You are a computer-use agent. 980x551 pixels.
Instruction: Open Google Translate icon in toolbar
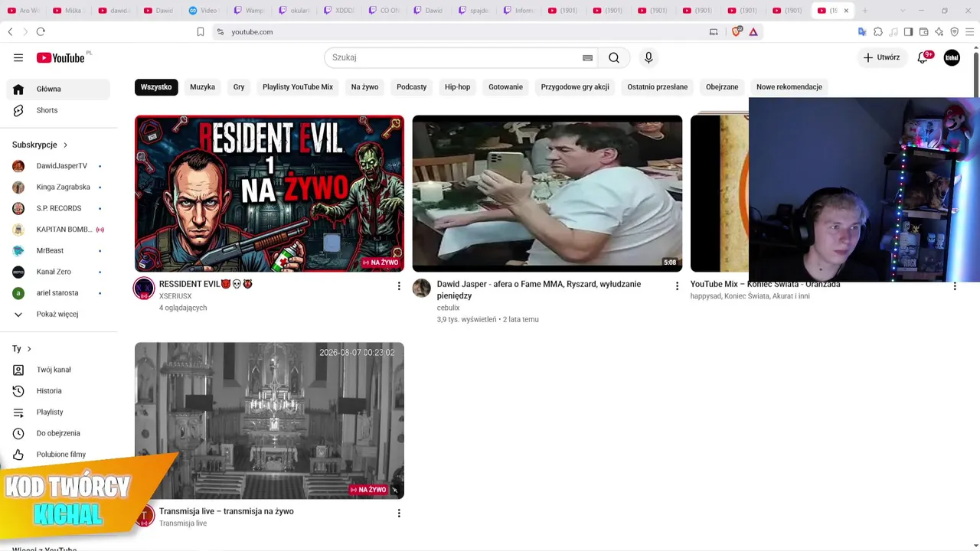[x=862, y=31]
